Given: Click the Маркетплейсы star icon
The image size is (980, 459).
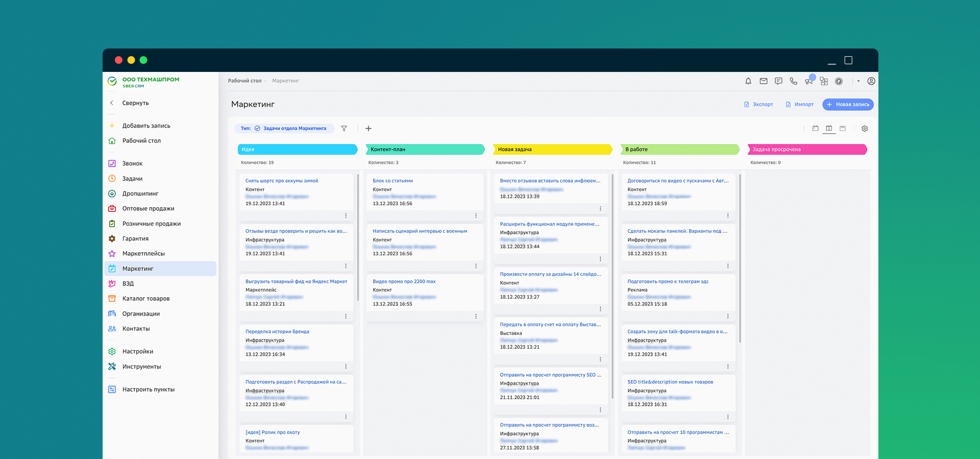Looking at the screenshot, I should 112,254.
